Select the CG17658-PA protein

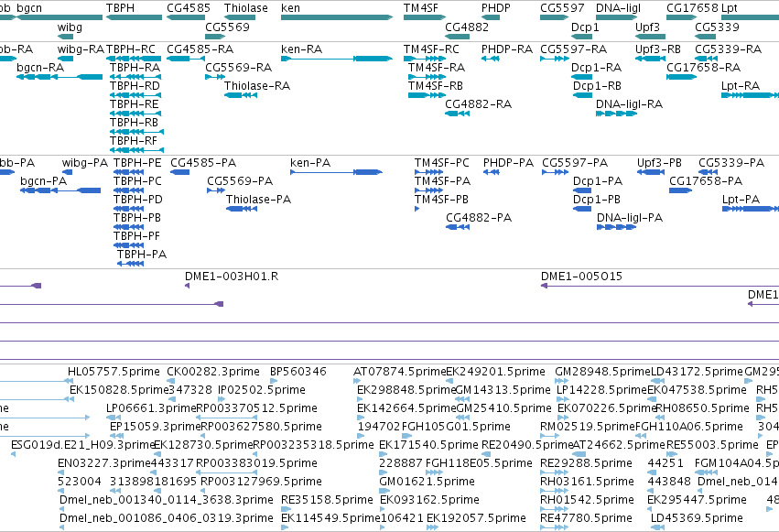pyautogui.click(x=681, y=190)
